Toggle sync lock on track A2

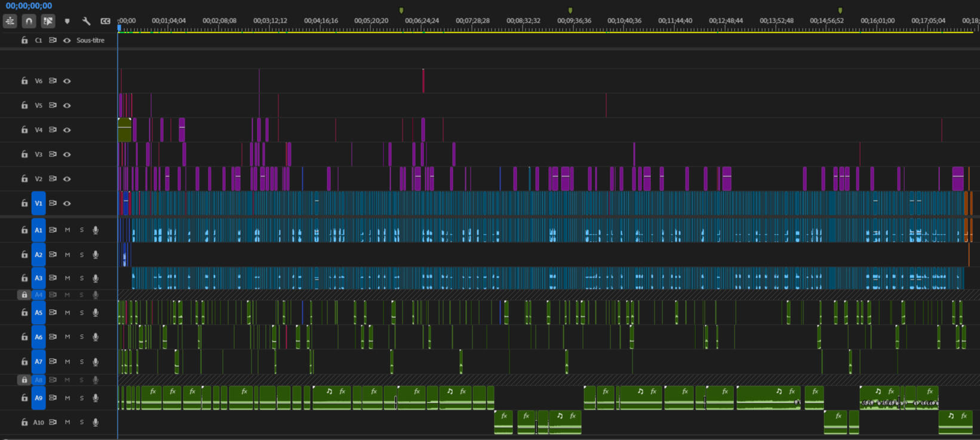point(53,254)
